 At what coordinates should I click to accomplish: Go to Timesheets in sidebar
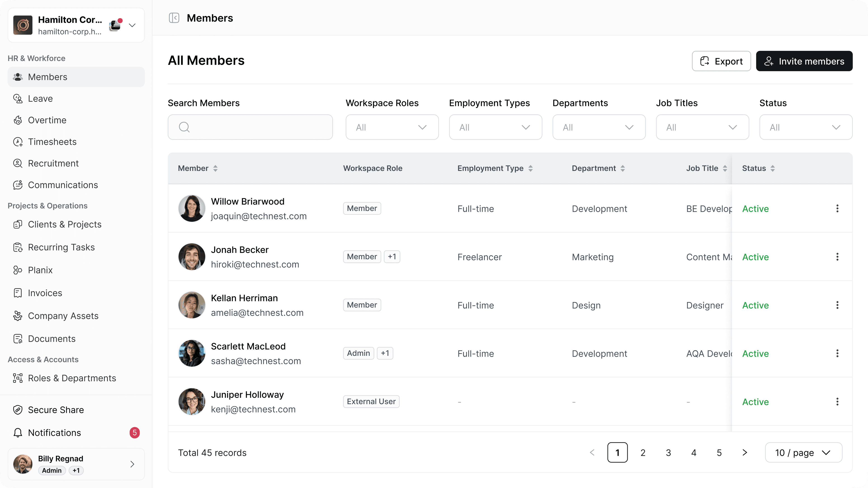tap(52, 141)
